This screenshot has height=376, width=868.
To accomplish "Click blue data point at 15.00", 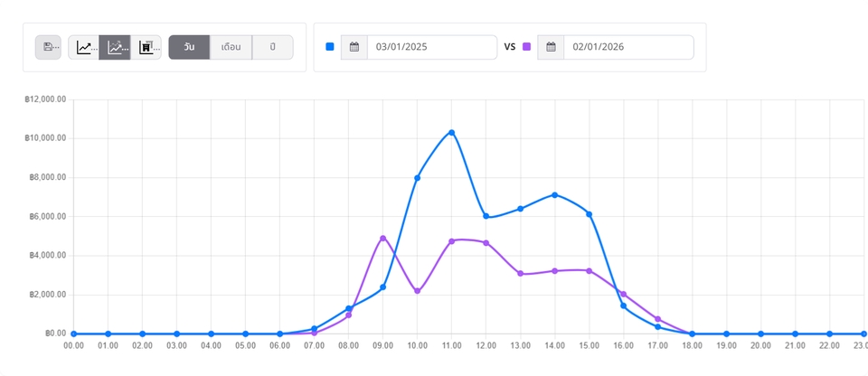I will 589,214.
